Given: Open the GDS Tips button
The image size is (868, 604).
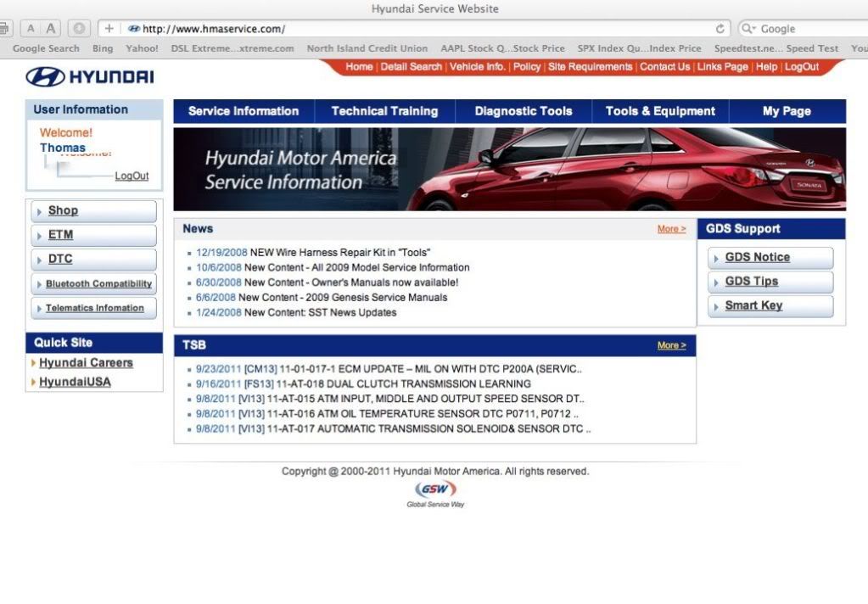Looking at the screenshot, I should pos(770,282).
